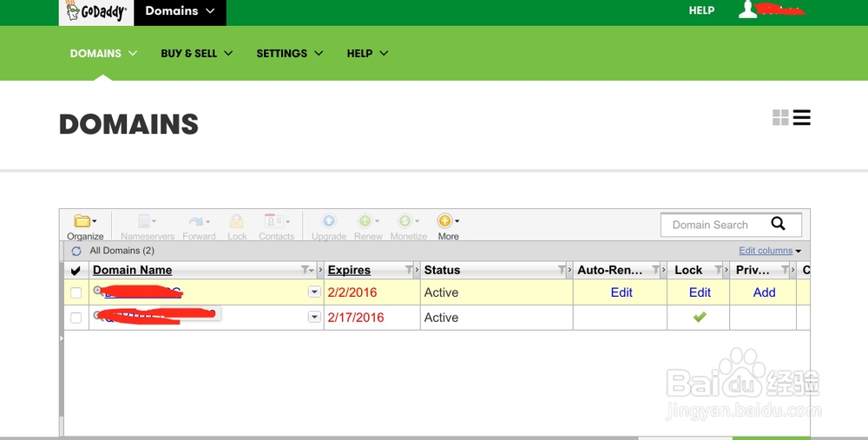
Task: Add privacy for 2/2/2016 domain
Action: click(764, 292)
